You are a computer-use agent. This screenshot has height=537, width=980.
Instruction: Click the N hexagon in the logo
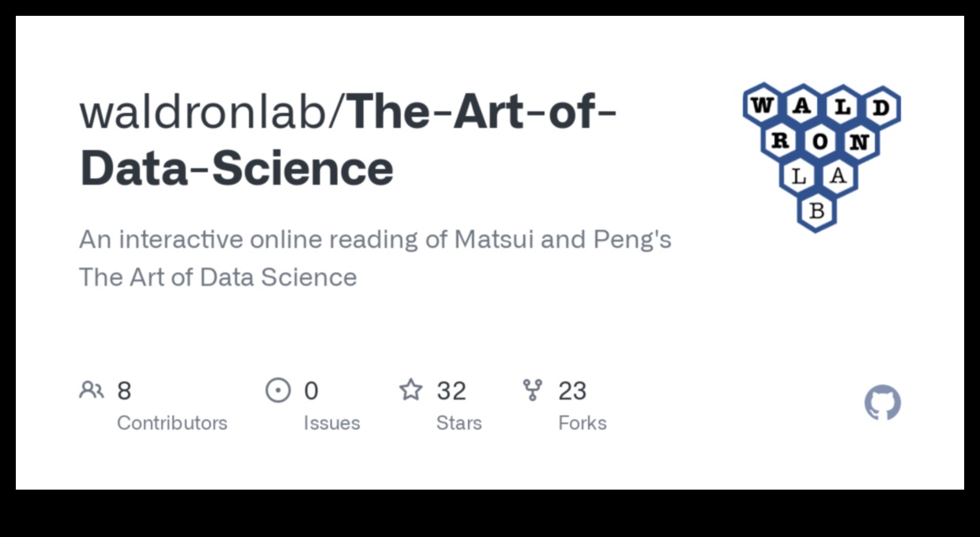tap(860, 142)
